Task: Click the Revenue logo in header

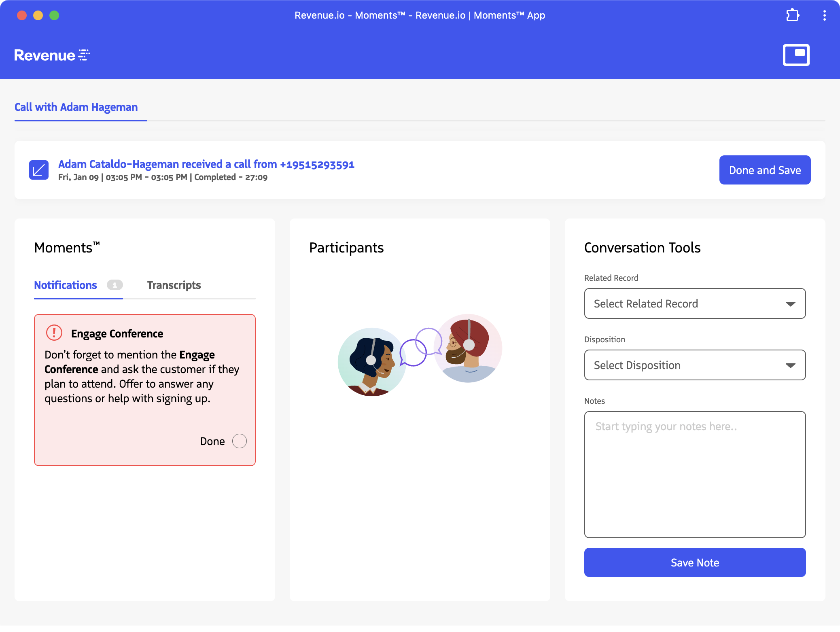Action: tap(52, 55)
